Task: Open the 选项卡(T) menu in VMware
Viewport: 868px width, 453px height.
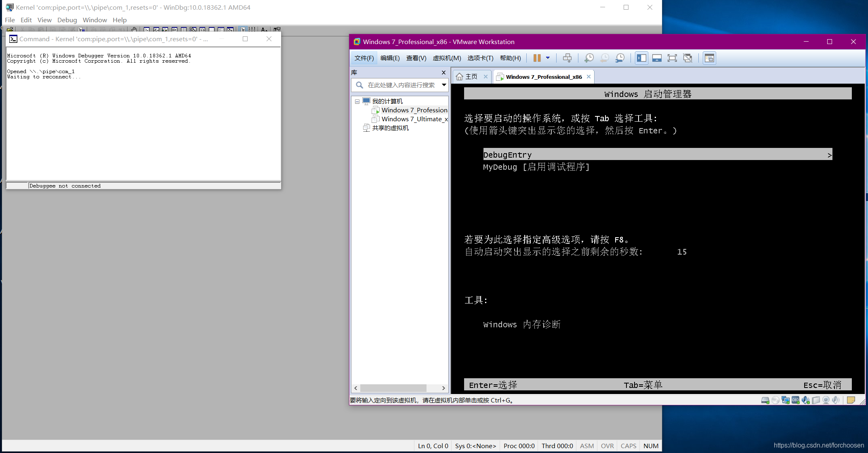Action: click(480, 58)
